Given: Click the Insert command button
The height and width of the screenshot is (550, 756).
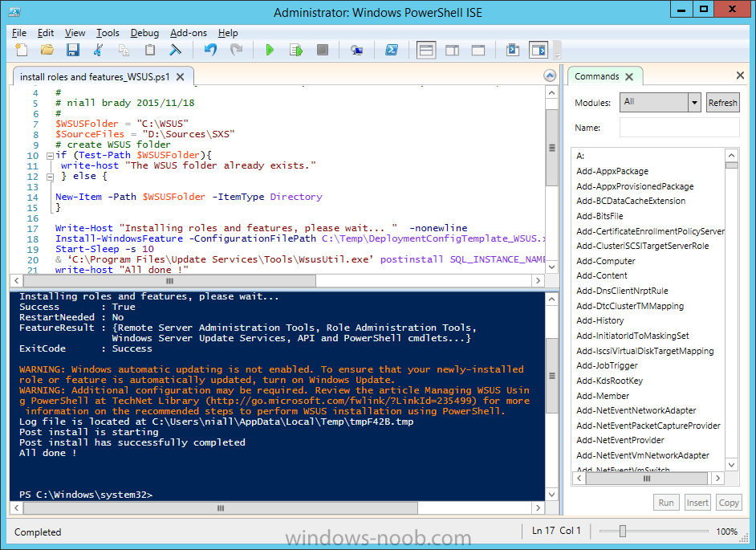Looking at the screenshot, I should pos(697,503).
